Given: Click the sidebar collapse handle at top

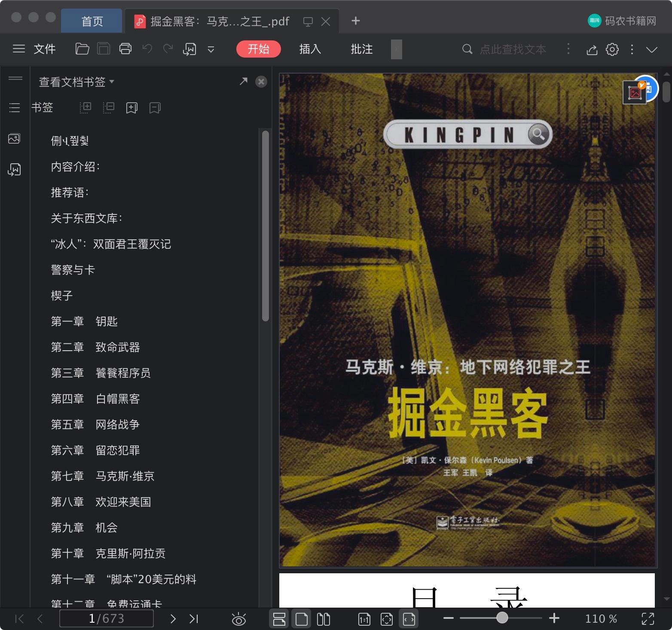Looking at the screenshot, I should [x=15, y=78].
